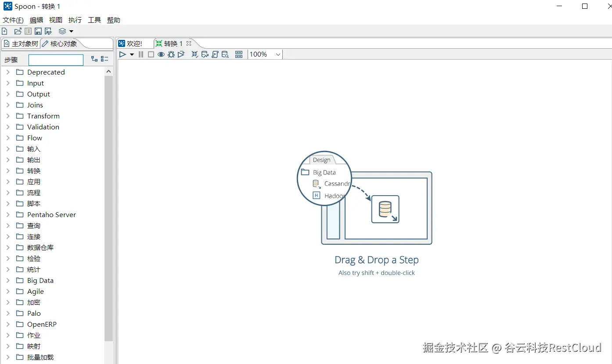The width and height of the screenshot is (612, 364).
Task: Expand the Deprecated folder
Action: tap(8, 72)
